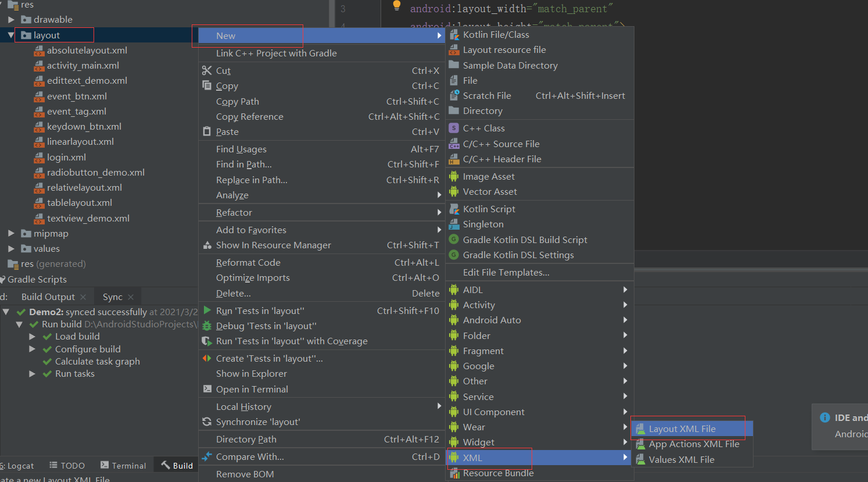
Task: Click the Run with Coverage icon
Action: [207, 341]
